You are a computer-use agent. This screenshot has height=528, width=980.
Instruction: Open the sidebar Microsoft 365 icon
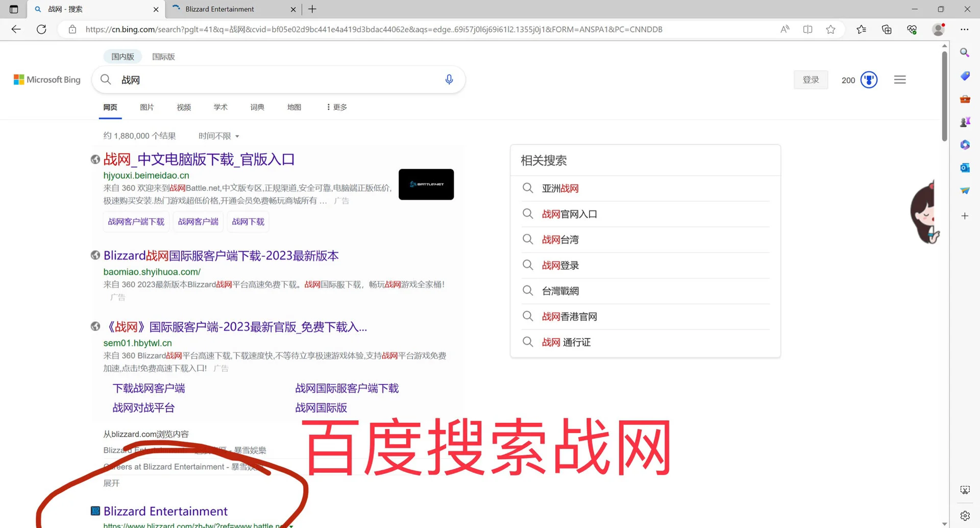tap(965, 145)
